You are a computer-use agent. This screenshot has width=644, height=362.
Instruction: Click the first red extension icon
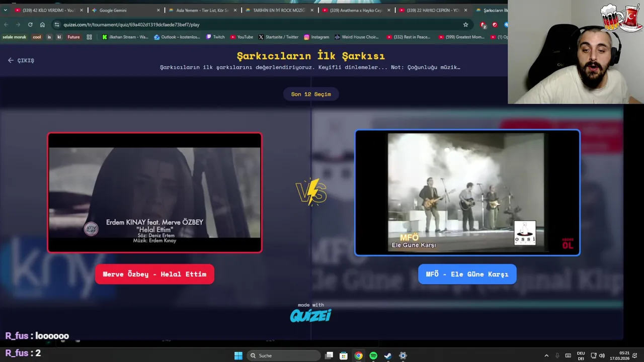(483, 25)
